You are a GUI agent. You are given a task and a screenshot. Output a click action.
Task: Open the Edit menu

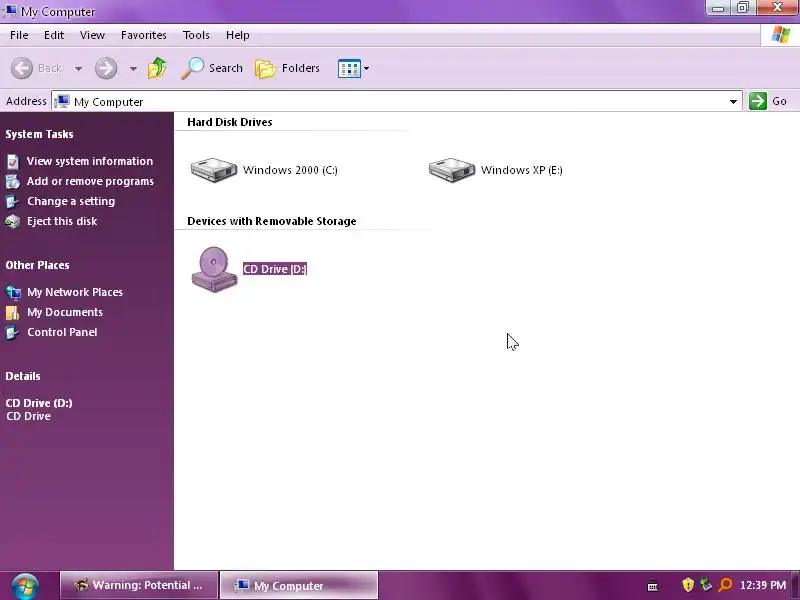54,35
